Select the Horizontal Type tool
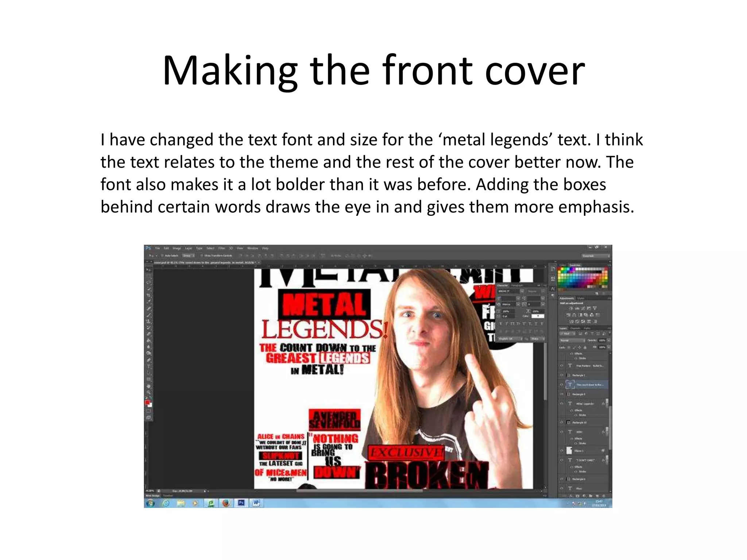This screenshot has width=747, height=560. tap(148, 367)
